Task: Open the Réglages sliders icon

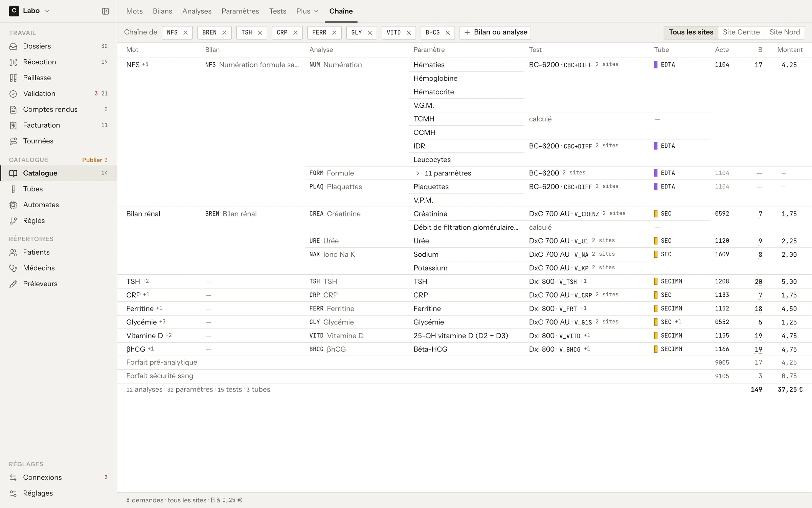Action: [13, 493]
